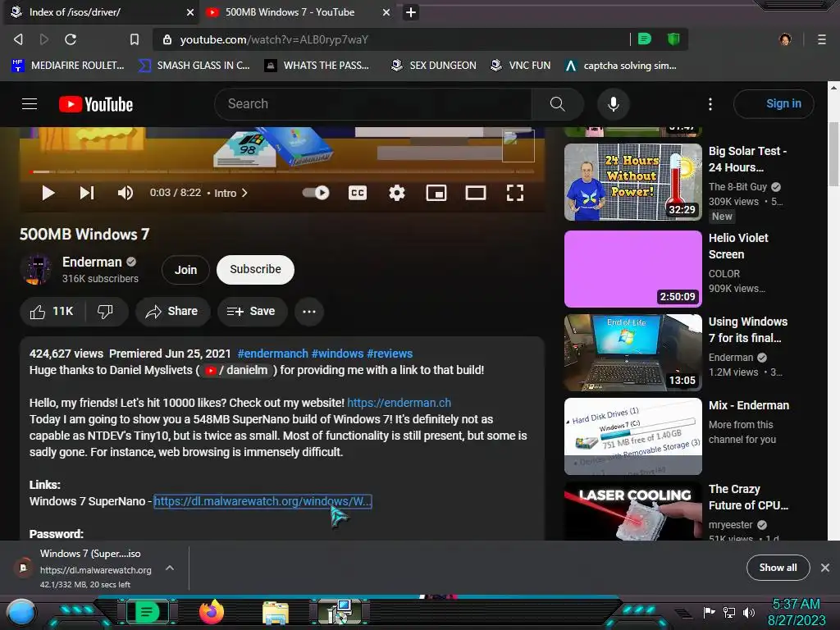The height and width of the screenshot is (630, 840).
Task: Open the volume icon in system tray
Action: (x=749, y=612)
